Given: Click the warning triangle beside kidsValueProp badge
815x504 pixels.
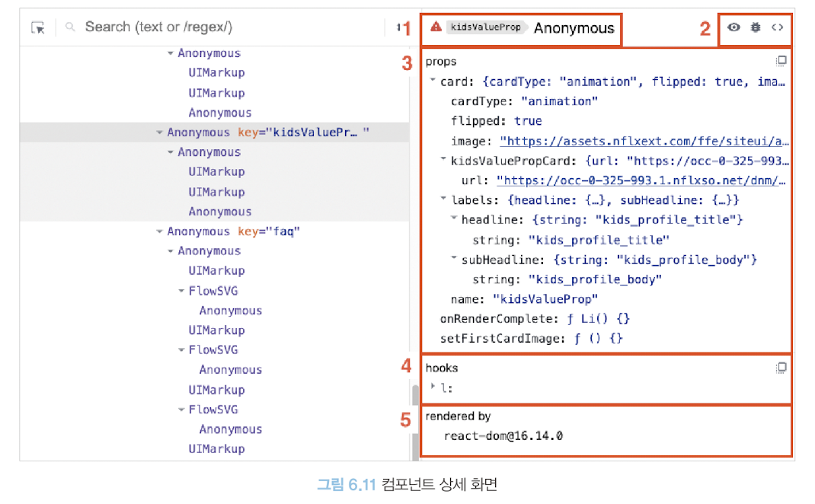Looking at the screenshot, I should pos(436,27).
